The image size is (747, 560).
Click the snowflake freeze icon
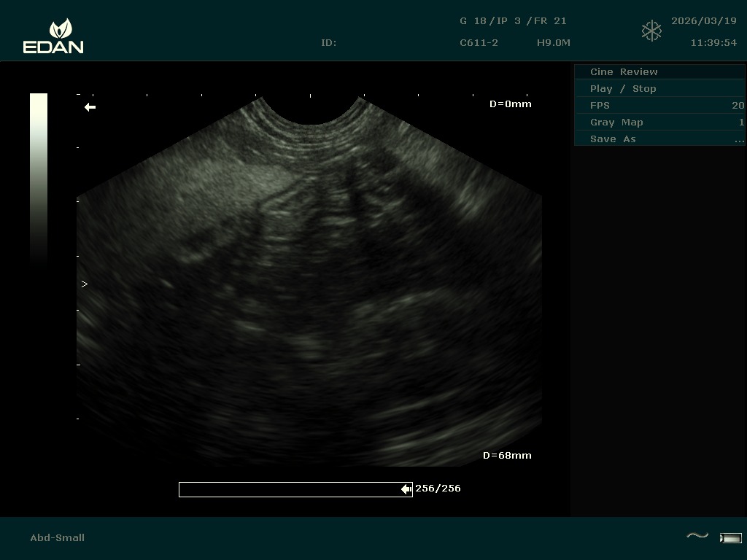pyautogui.click(x=651, y=31)
